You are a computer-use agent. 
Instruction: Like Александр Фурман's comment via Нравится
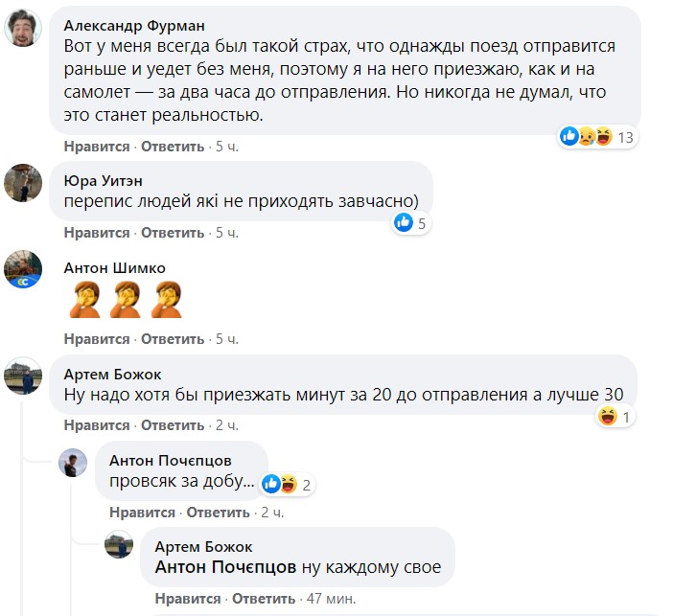tap(97, 147)
